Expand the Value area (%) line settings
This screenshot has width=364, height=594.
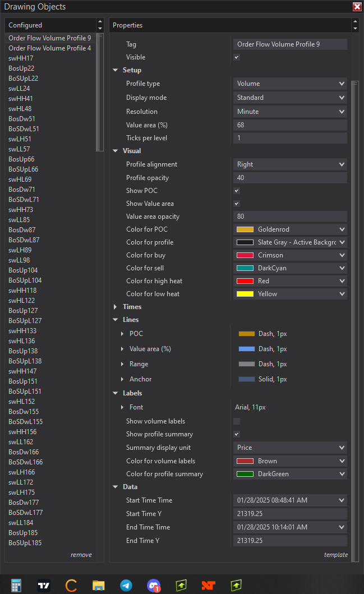[122, 349]
